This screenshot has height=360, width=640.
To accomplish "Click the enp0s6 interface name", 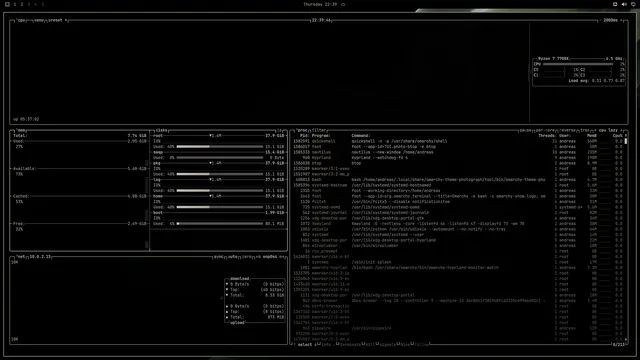I will tap(270, 257).
